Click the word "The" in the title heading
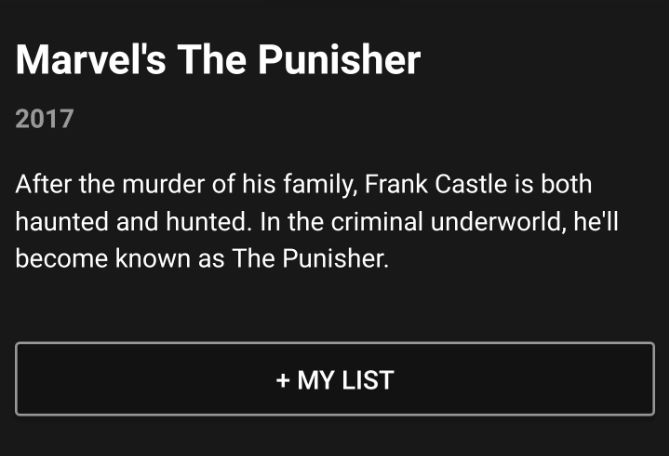Viewport: 669px width, 456px height. point(212,60)
